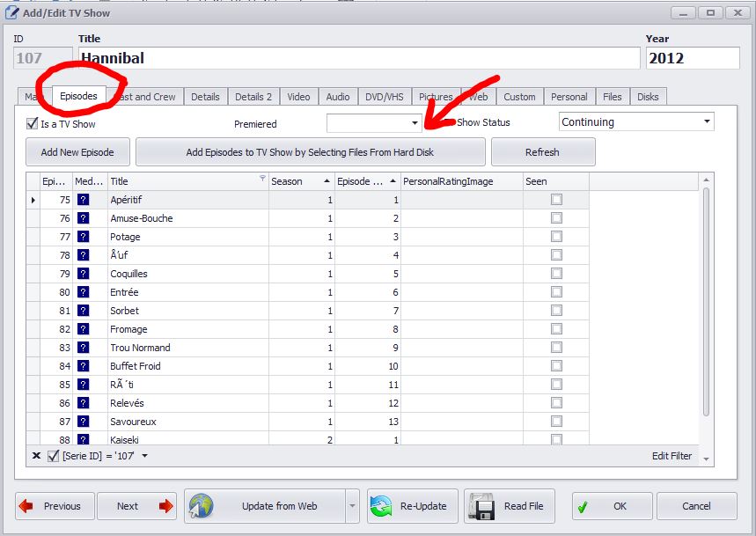Screen dimensions: 756x536
Task: Remove filter with the X icon
Action: click(36, 456)
